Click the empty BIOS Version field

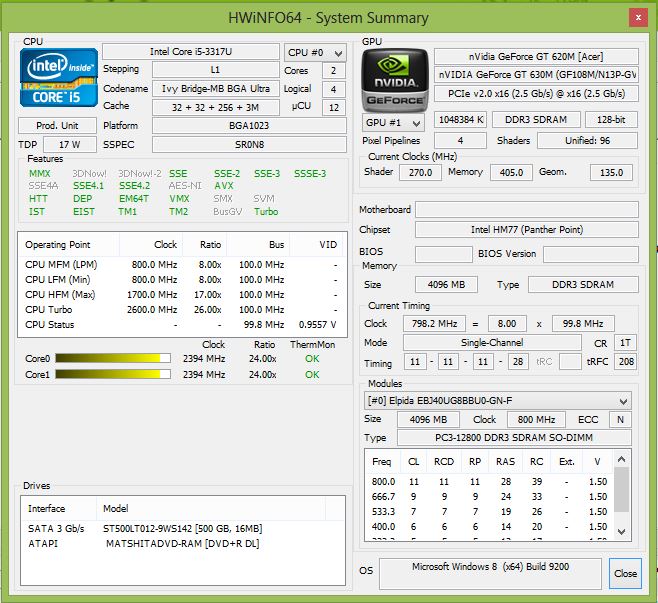coord(591,254)
